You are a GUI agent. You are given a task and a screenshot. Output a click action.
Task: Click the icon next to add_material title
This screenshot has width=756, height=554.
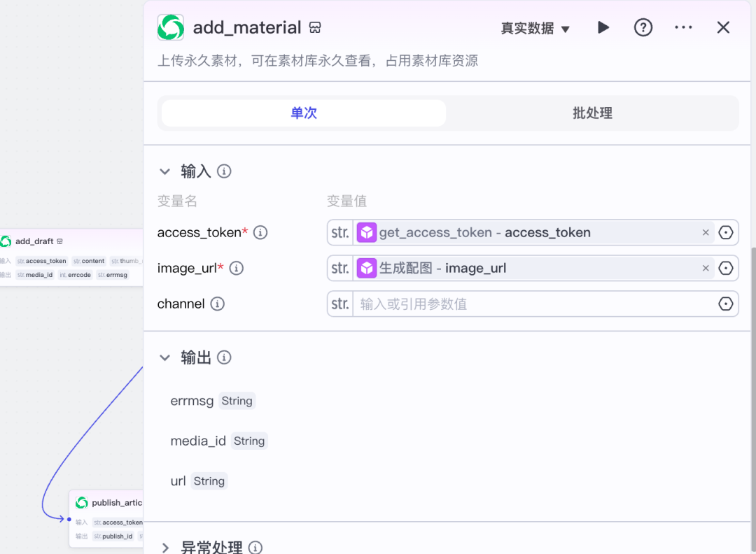coord(315,28)
